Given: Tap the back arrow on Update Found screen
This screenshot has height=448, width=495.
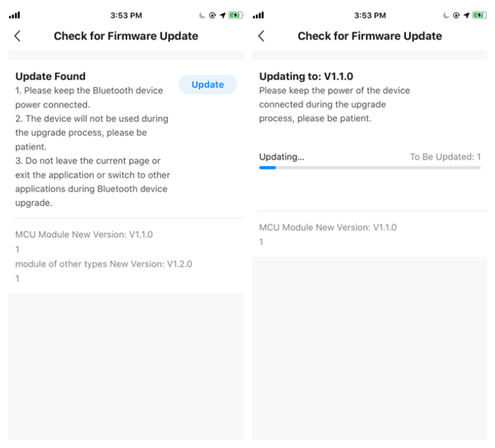Looking at the screenshot, I should pyautogui.click(x=17, y=36).
